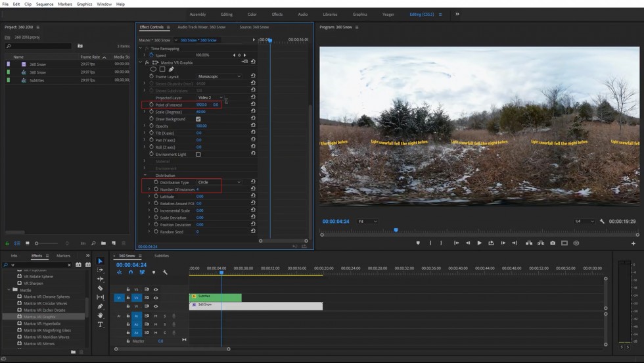This screenshot has width=644, height=363.
Task: Click the Export Frame camera icon
Action: 553,243
